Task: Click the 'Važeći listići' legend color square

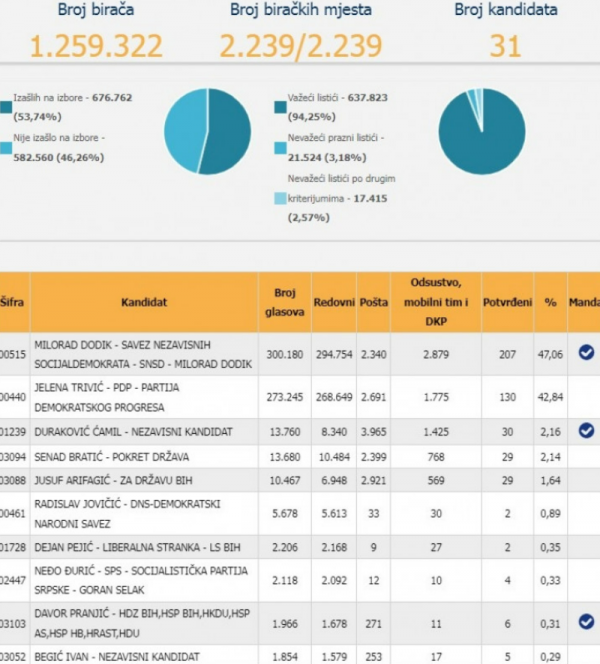Action: pyautogui.click(x=280, y=105)
